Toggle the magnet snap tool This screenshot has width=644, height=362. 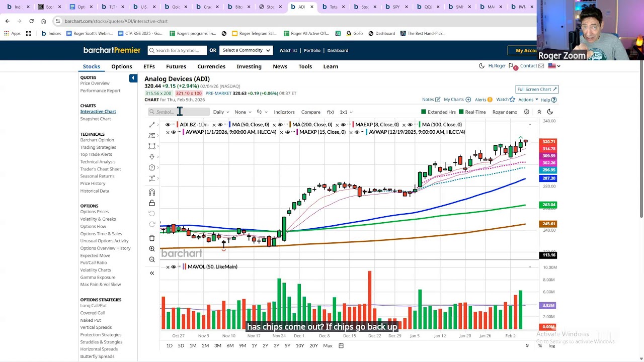click(x=152, y=192)
